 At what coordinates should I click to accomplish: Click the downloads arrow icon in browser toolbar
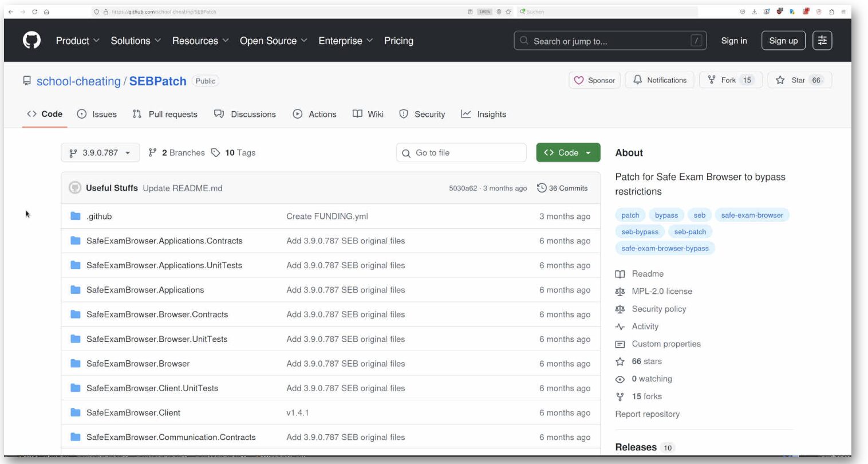(755, 11)
